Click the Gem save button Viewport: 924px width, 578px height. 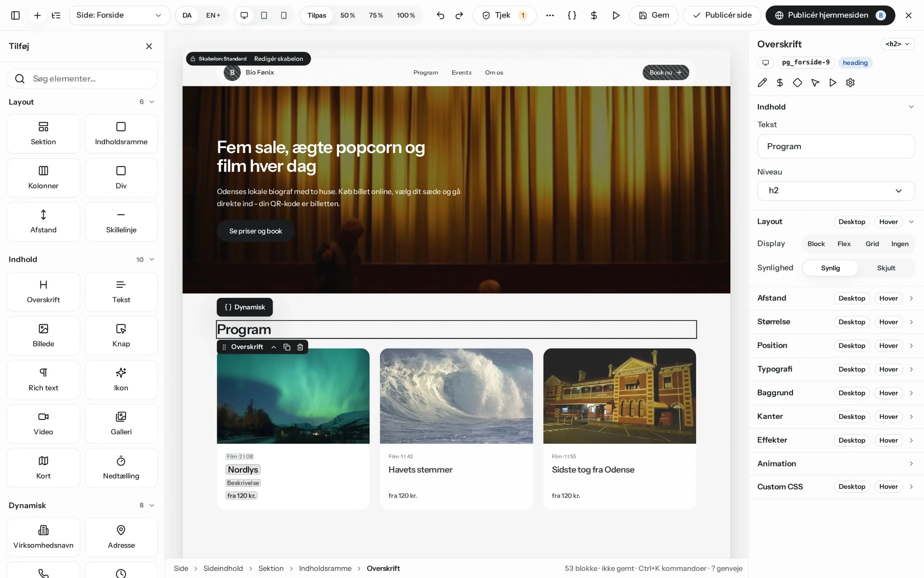654,15
